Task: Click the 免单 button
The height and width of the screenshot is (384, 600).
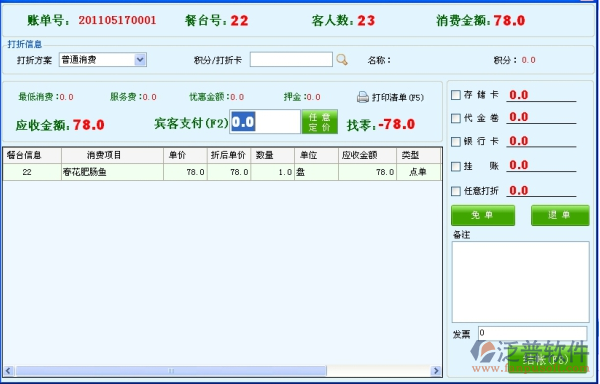Action: (x=483, y=215)
